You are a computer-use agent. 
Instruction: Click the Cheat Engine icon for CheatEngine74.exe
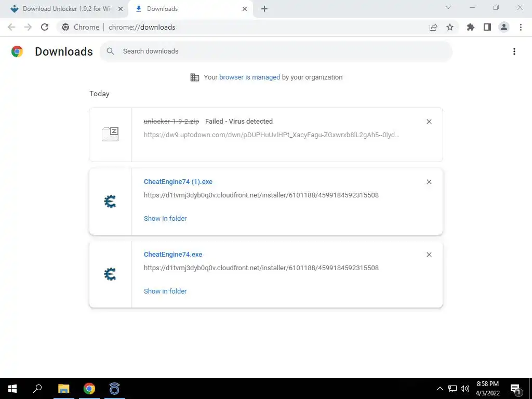point(110,274)
